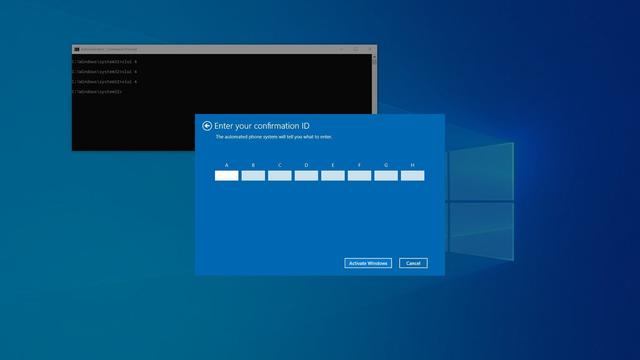Click the 'automated phone system' instruction text
The image size is (640, 360).
pyautogui.click(x=274, y=137)
